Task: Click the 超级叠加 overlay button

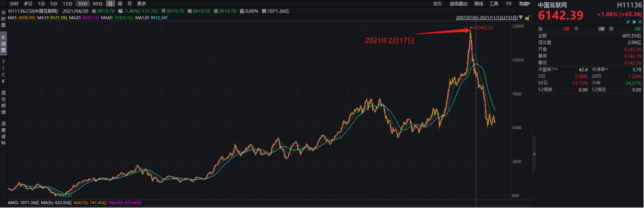Action: point(458,3)
